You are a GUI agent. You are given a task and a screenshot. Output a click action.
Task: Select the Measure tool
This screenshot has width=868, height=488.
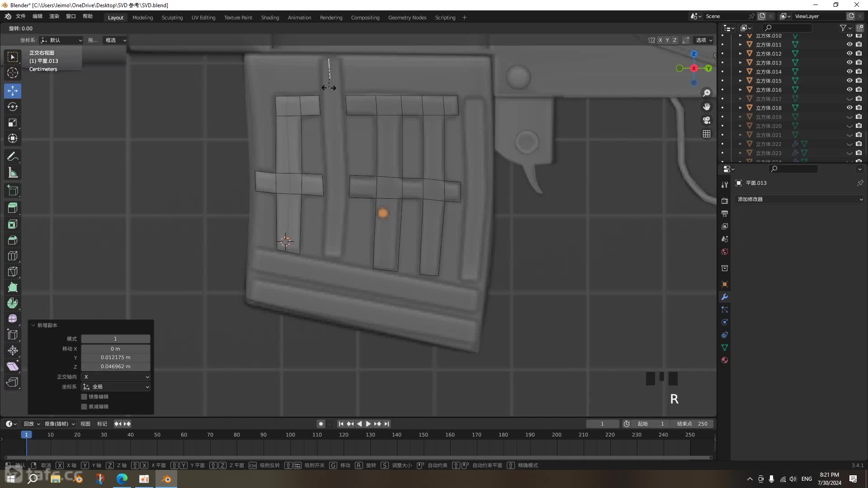(13, 173)
